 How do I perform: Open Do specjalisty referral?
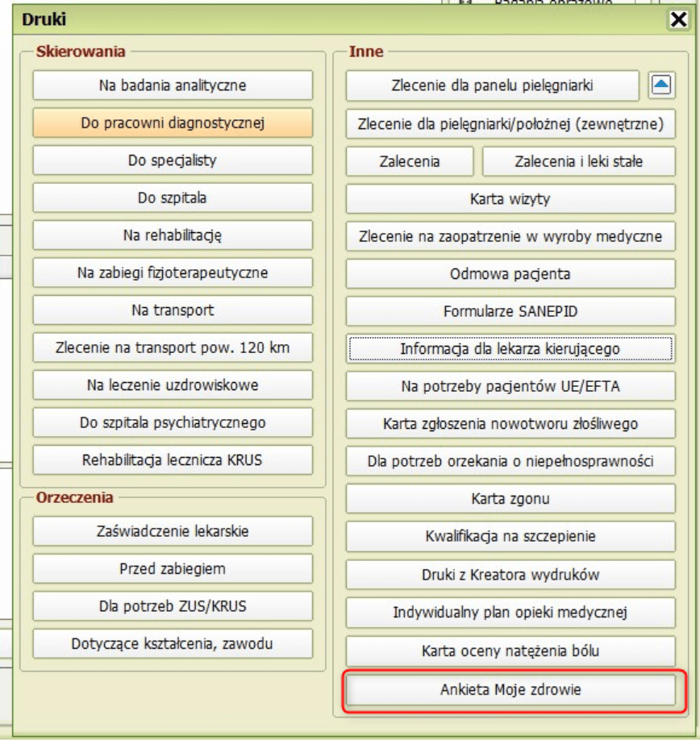point(173,160)
